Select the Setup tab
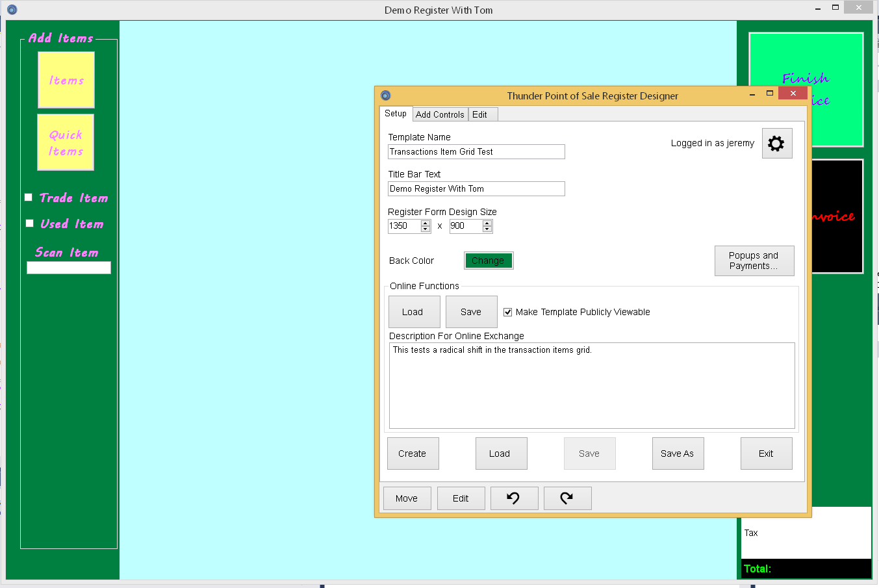The width and height of the screenshot is (879, 588). pyautogui.click(x=395, y=113)
